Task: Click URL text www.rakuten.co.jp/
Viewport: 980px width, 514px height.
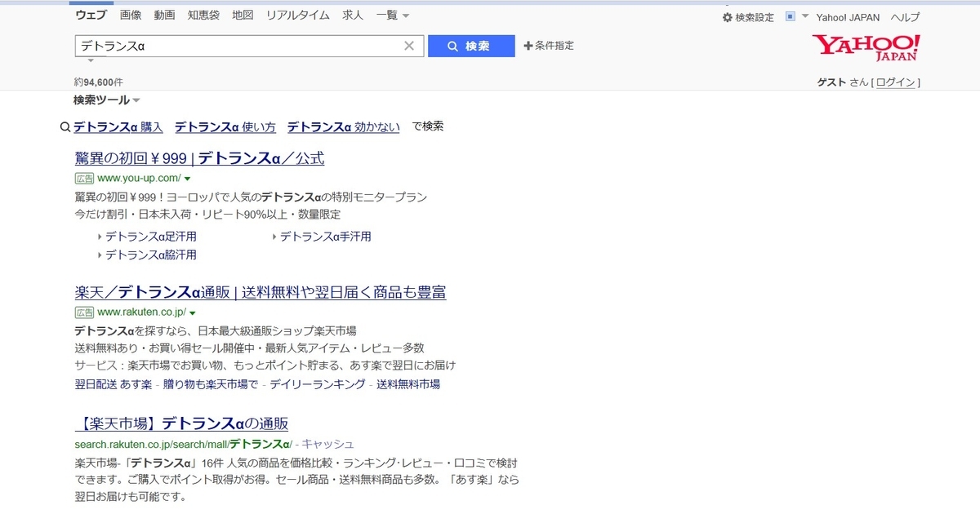Action: pos(141,312)
